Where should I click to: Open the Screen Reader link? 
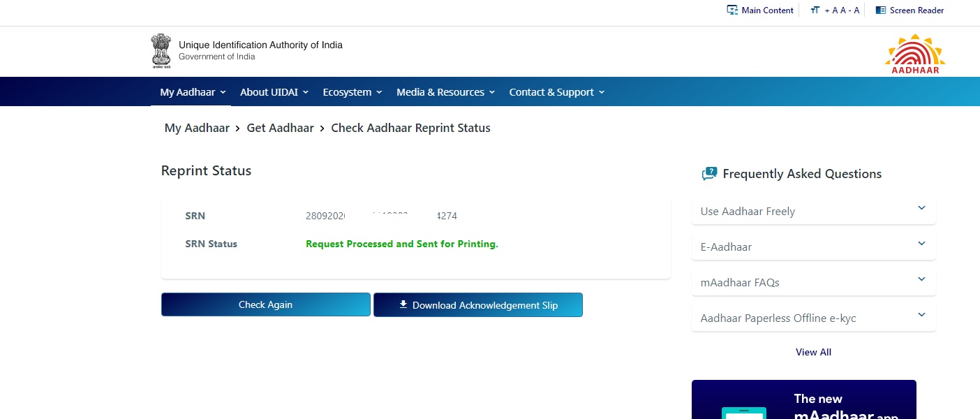[x=916, y=10]
